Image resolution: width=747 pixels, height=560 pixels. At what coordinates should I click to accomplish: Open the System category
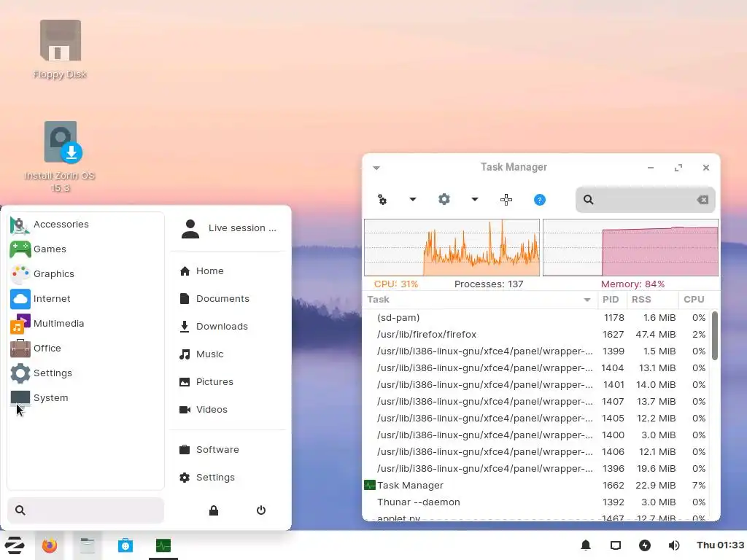tap(86, 397)
